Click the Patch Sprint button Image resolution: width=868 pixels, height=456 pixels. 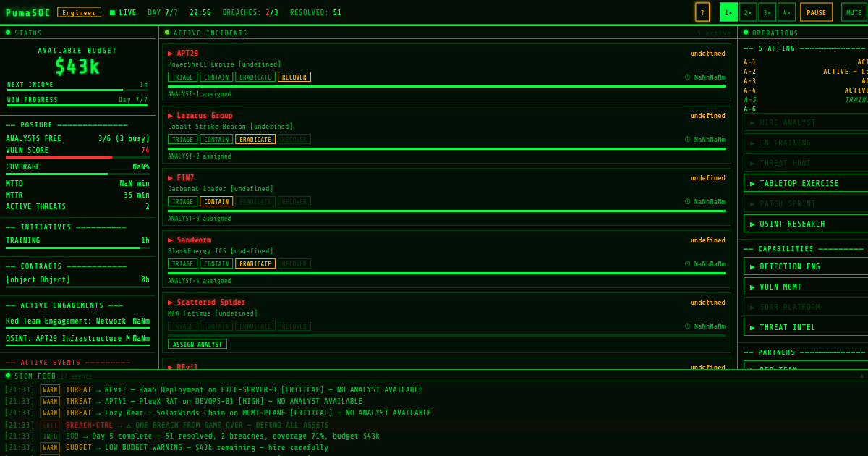tap(806, 203)
